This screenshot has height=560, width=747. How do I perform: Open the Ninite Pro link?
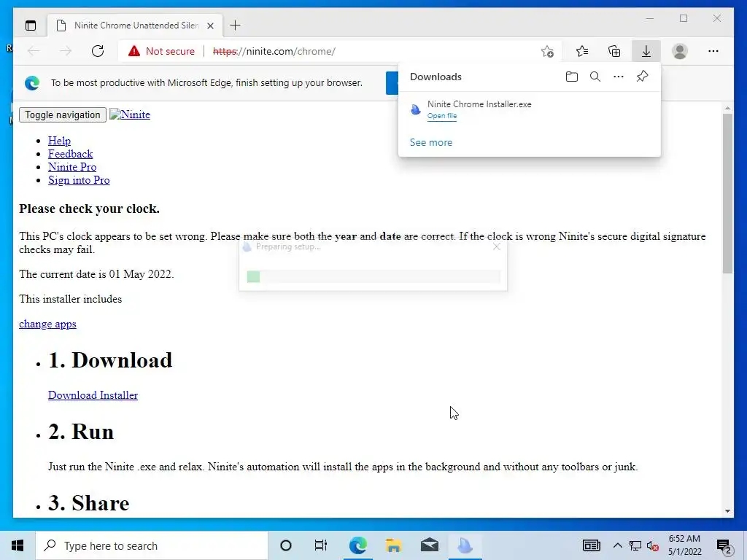click(72, 167)
